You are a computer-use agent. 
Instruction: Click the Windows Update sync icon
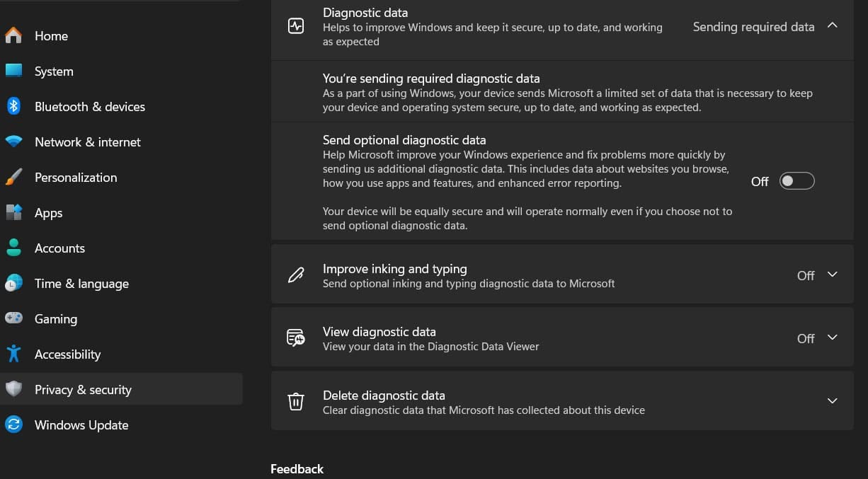[x=13, y=425]
